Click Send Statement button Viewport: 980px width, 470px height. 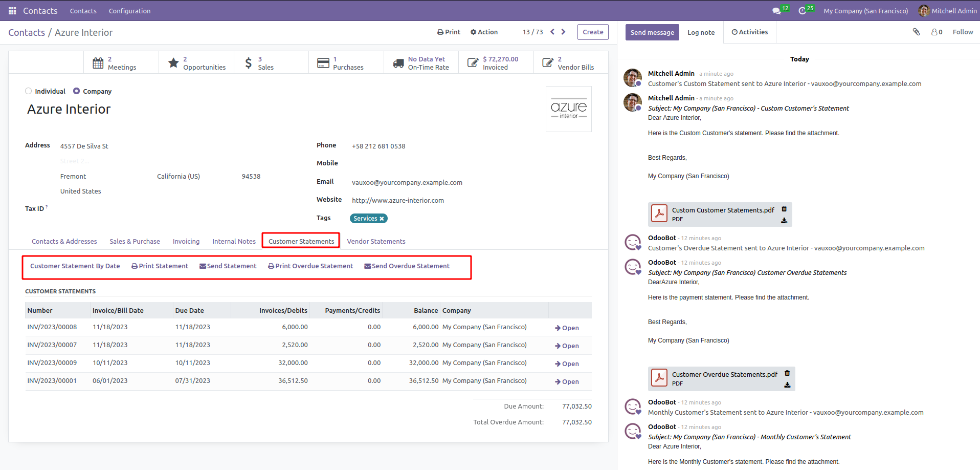click(228, 266)
